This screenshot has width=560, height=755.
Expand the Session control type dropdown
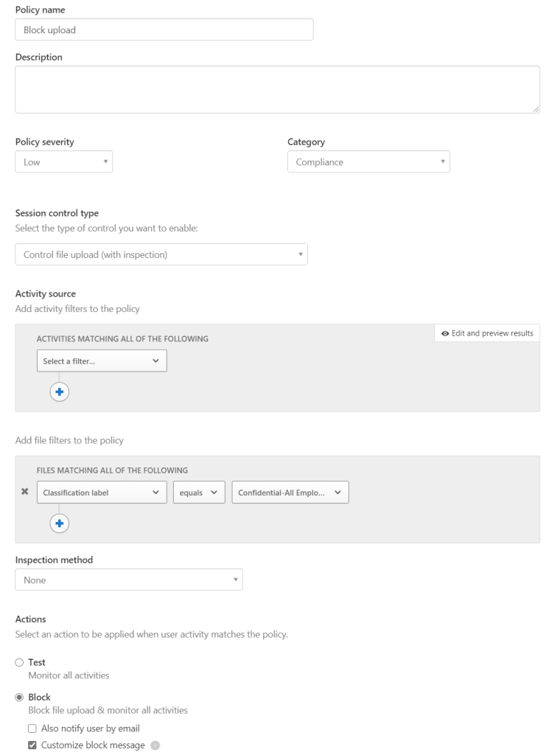[161, 255]
